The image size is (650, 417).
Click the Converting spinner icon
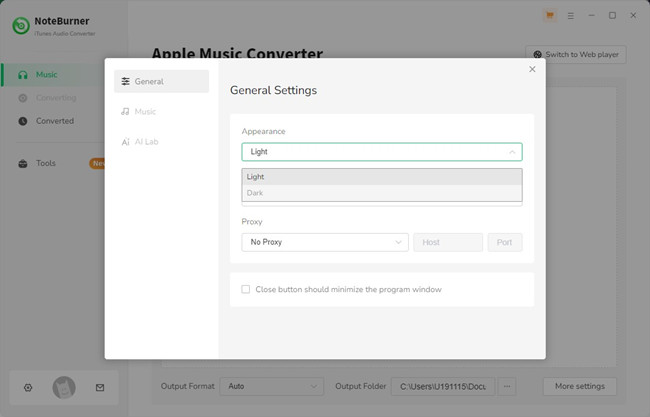tap(23, 98)
